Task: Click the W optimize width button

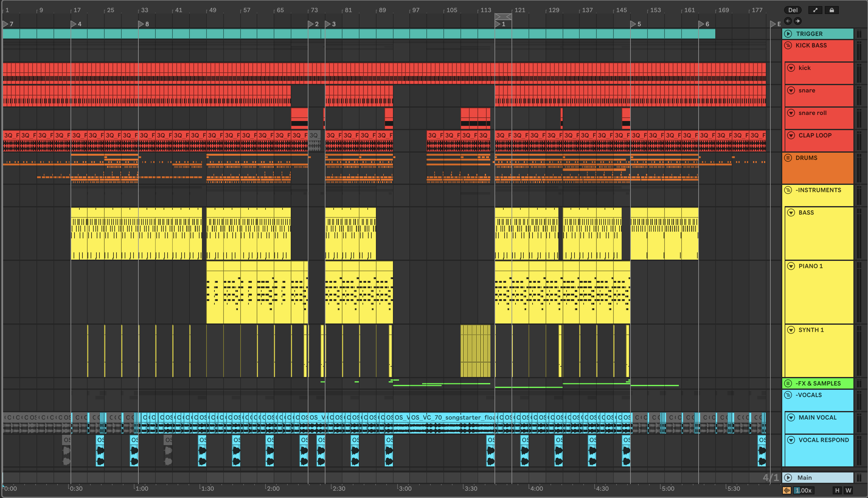Action: pos(848,490)
